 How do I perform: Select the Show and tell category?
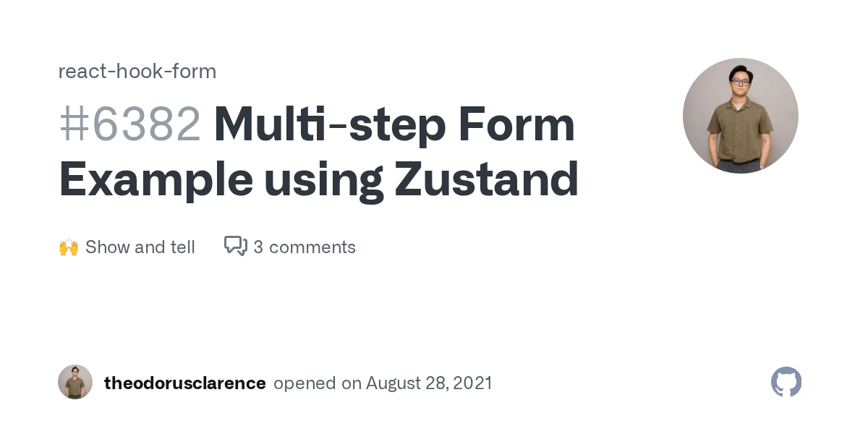pyautogui.click(x=140, y=247)
